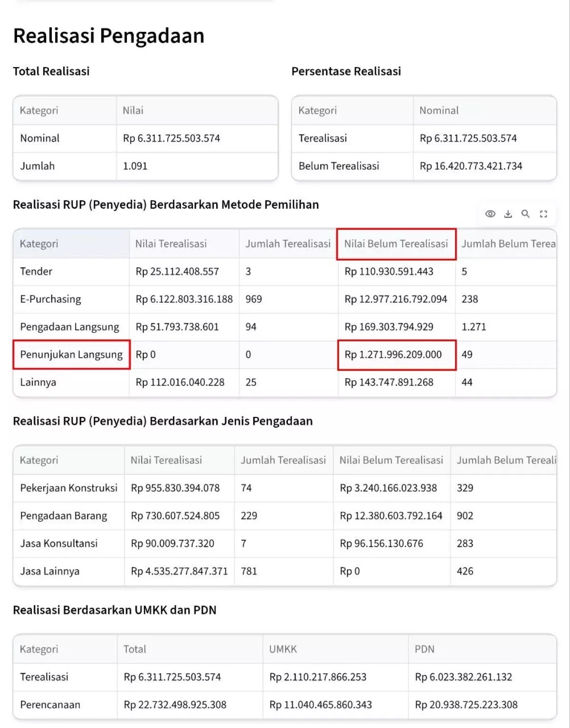Click the Nilai column header in Total Realisasi
This screenshot has width=570, height=728.
click(x=197, y=110)
